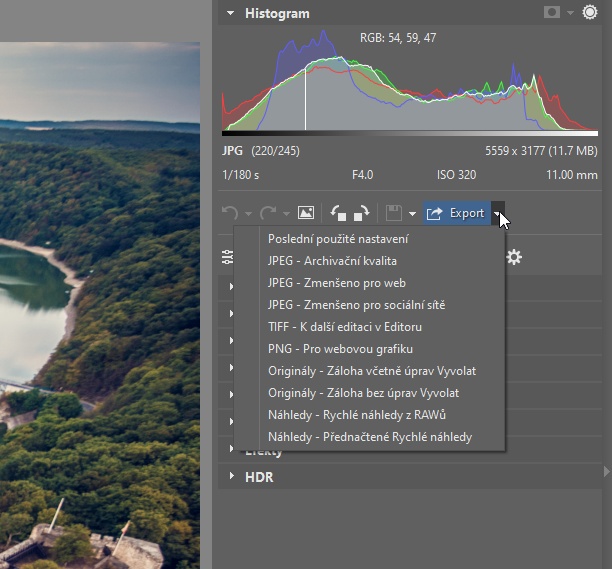Select 'JPEG - Zmenšeno pro web' preset
The height and width of the screenshot is (569, 612).
(x=369, y=283)
